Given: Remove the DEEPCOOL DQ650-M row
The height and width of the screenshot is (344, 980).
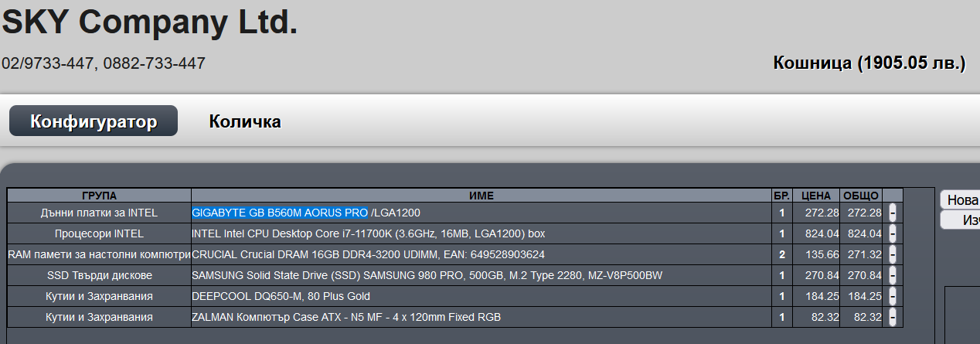Looking at the screenshot, I should click(x=893, y=296).
